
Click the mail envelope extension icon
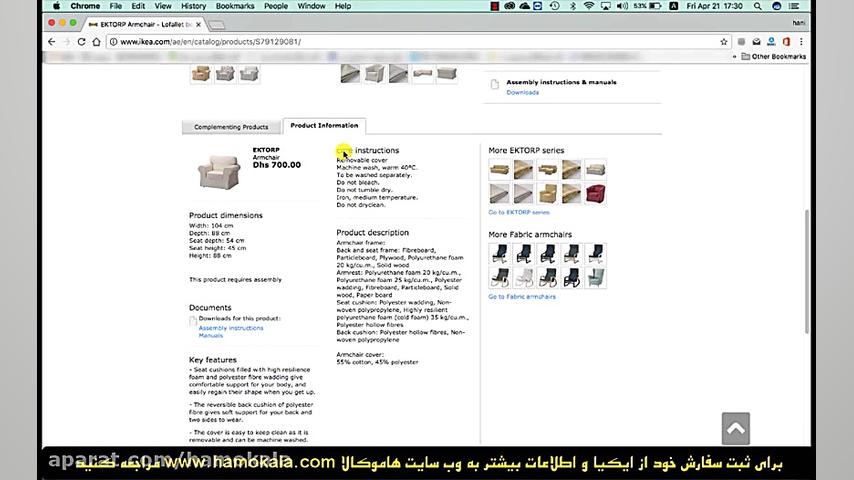point(757,41)
